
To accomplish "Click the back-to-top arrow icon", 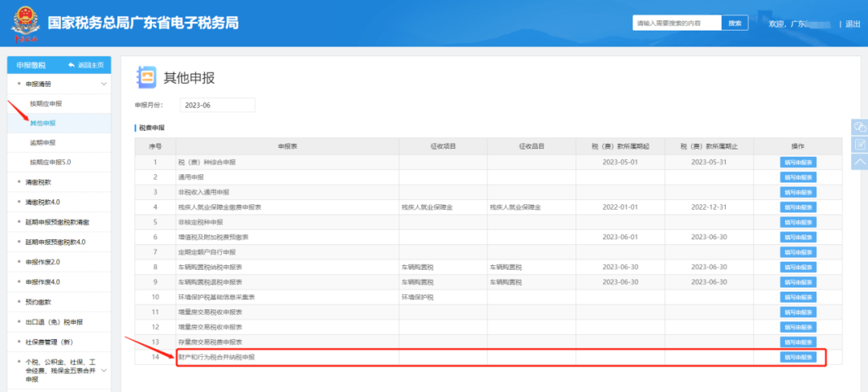I will (x=860, y=161).
